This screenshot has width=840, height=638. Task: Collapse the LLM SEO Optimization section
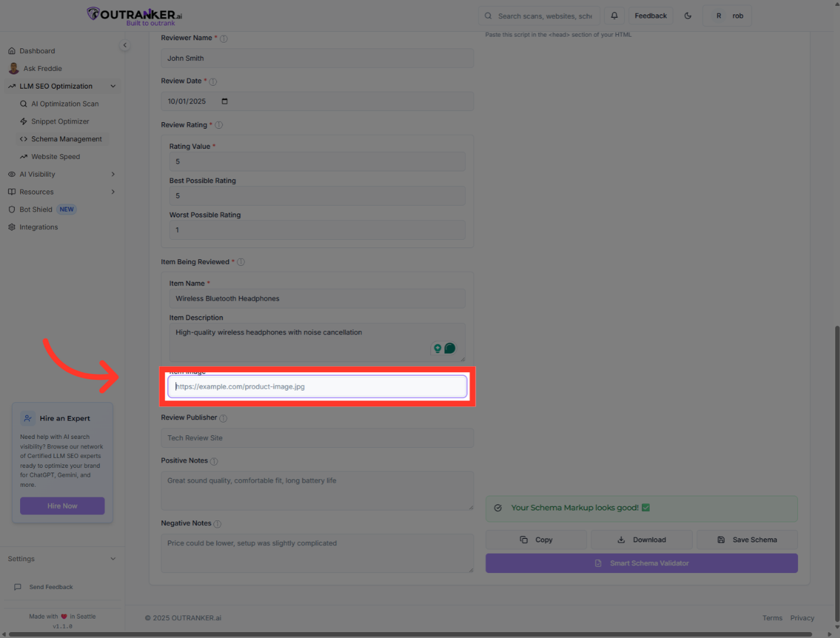113,86
